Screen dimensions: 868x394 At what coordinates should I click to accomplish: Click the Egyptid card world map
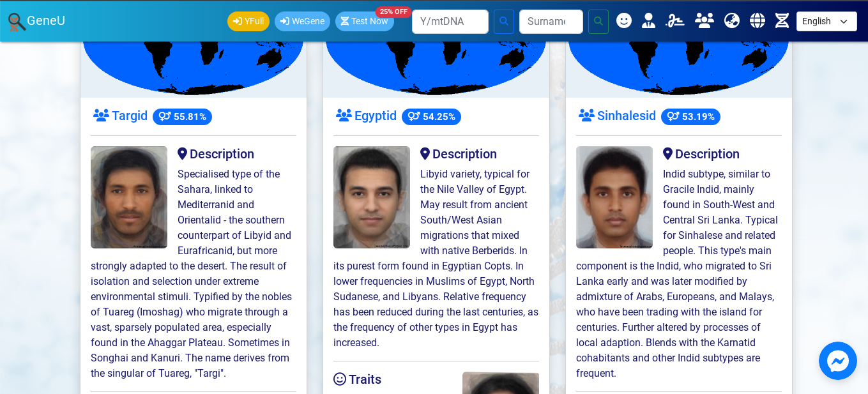click(436, 68)
